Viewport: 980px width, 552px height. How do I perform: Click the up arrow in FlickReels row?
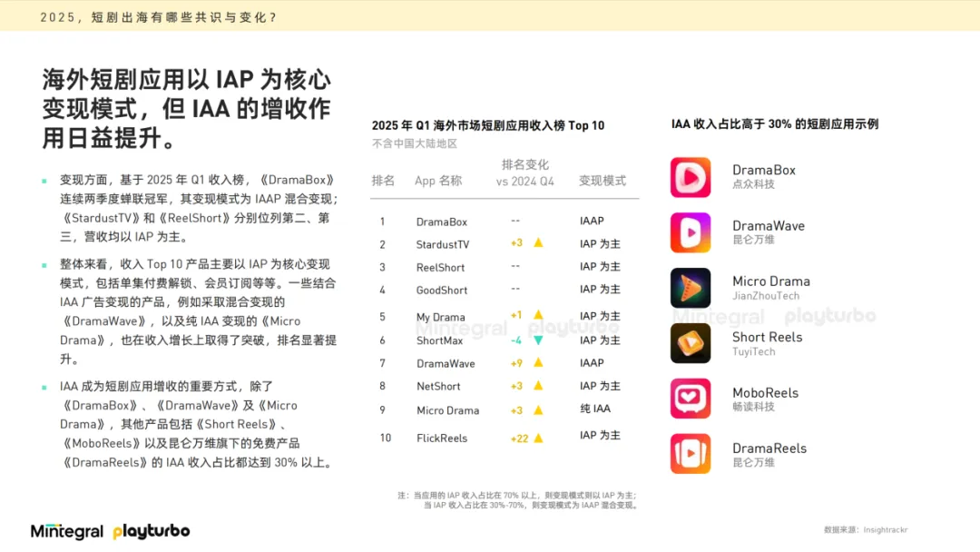click(538, 439)
